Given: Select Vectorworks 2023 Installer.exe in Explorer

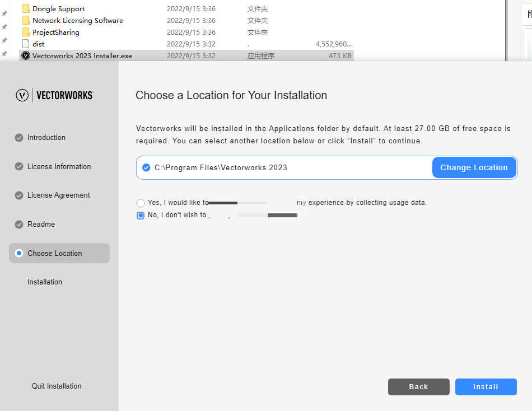Looking at the screenshot, I should point(82,55).
